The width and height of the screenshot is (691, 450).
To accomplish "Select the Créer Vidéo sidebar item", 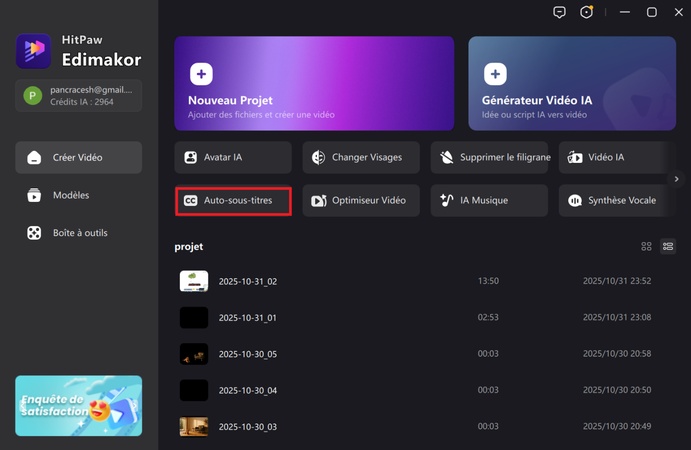I will [x=78, y=157].
